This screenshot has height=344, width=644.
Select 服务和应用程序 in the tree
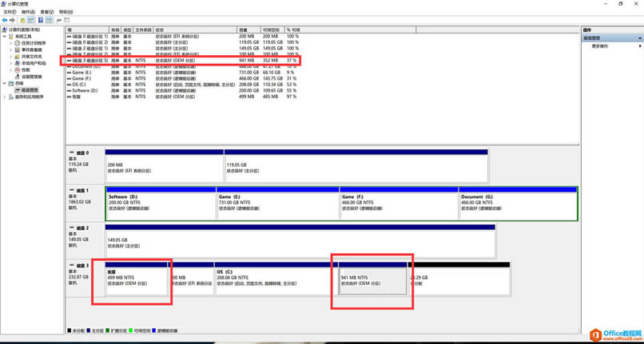[x=26, y=97]
